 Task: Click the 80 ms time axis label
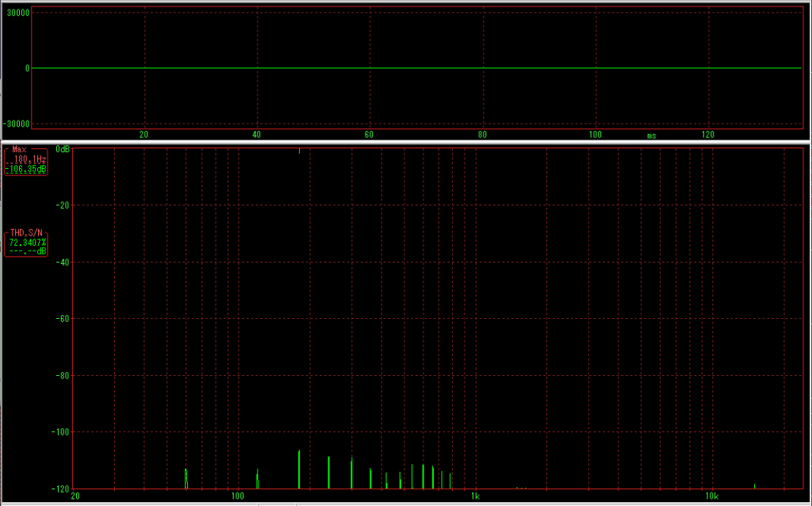[482, 135]
